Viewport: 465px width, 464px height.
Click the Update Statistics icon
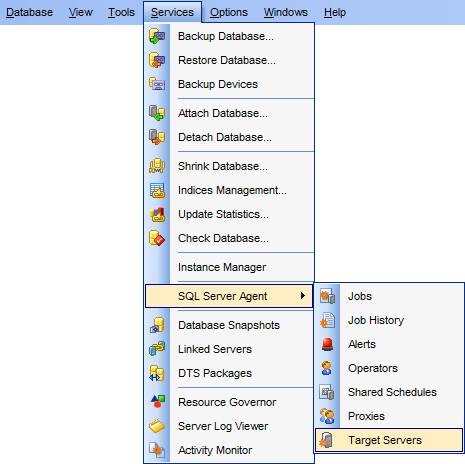pyautogui.click(x=157, y=214)
